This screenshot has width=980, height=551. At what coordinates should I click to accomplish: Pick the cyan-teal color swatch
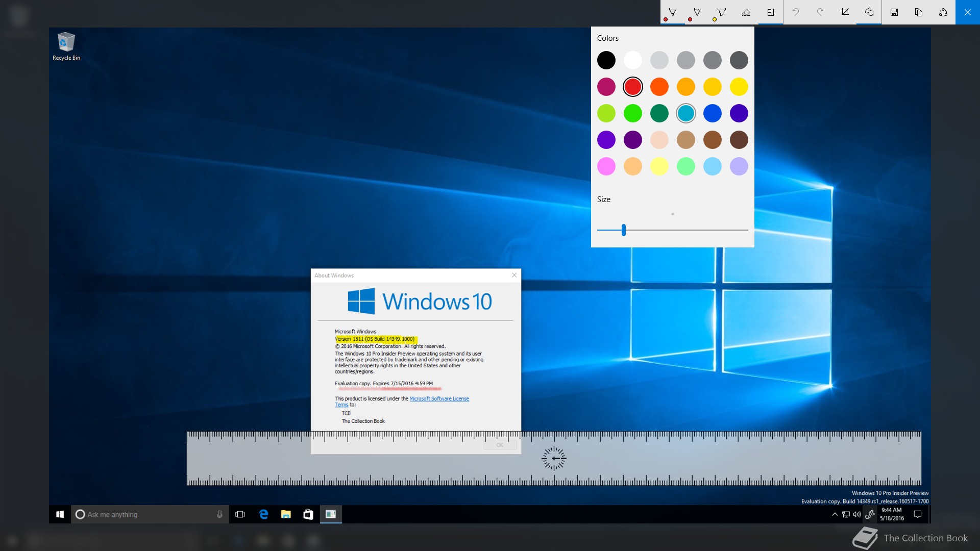point(686,113)
